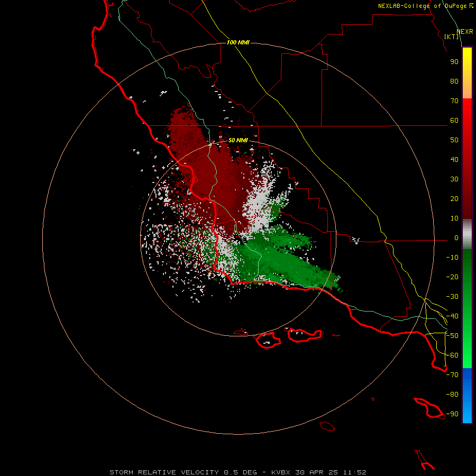Click the 60 value on velocity scale
This screenshot has width=476, height=476.
pyautogui.click(x=454, y=121)
